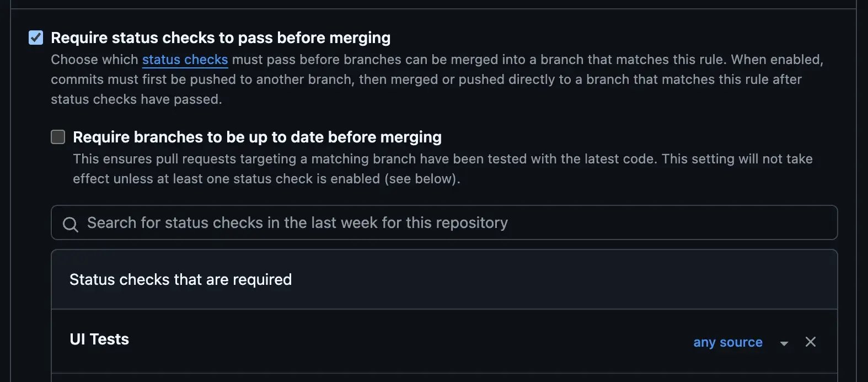Screen dimensions: 868x382
Task: Uncheck Require status checks to pass checkbox
Action: (36, 38)
